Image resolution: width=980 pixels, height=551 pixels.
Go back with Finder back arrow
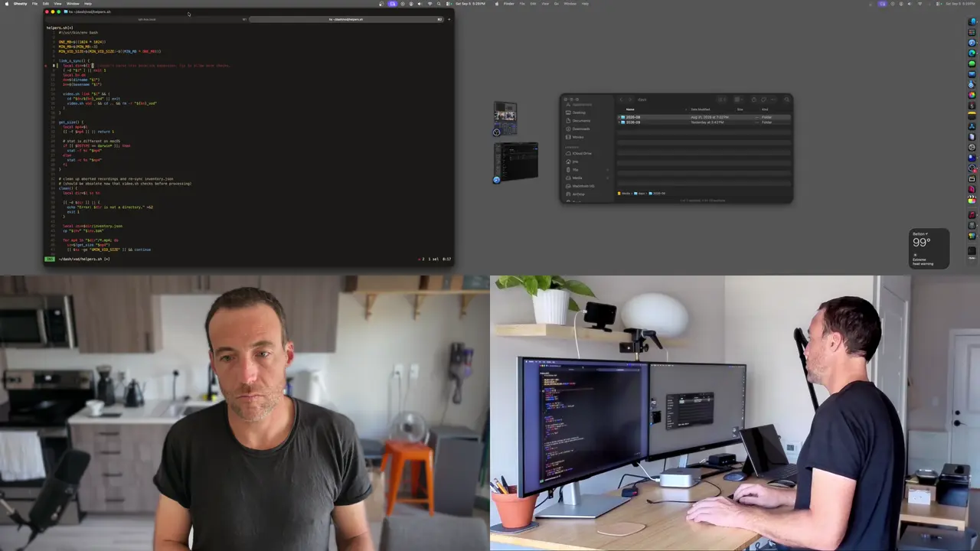coord(622,99)
